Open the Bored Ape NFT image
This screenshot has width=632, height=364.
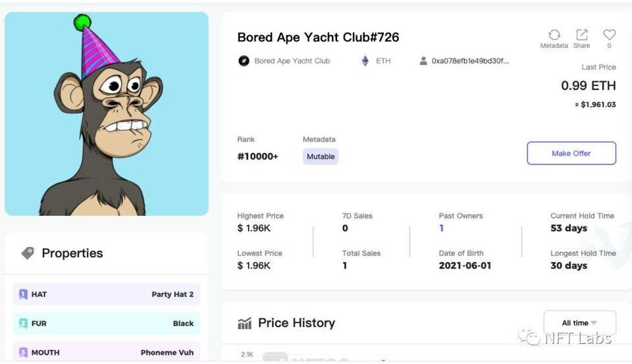click(x=107, y=114)
